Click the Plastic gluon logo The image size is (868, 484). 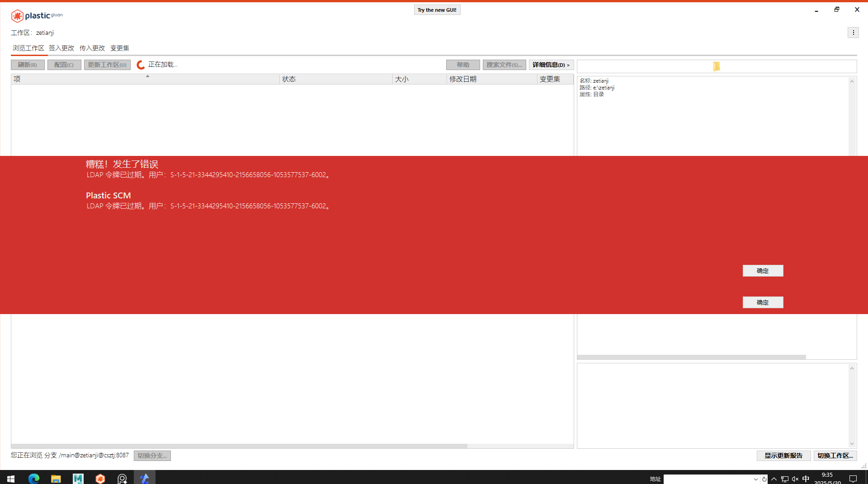click(x=37, y=16)
